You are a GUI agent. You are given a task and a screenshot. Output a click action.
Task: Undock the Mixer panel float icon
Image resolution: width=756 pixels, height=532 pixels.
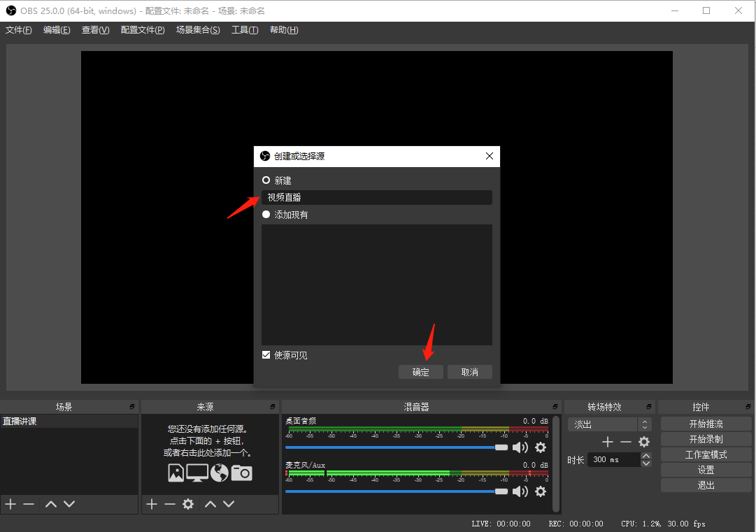coord(555,407)
